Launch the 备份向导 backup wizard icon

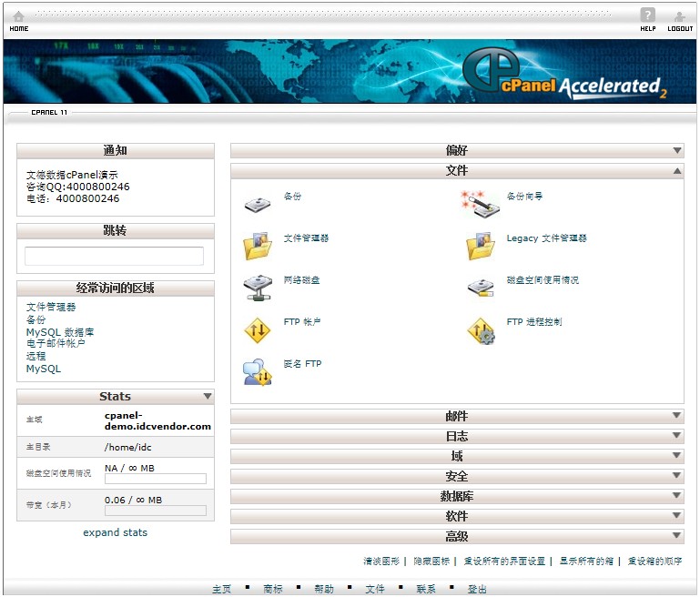(481, 205)
